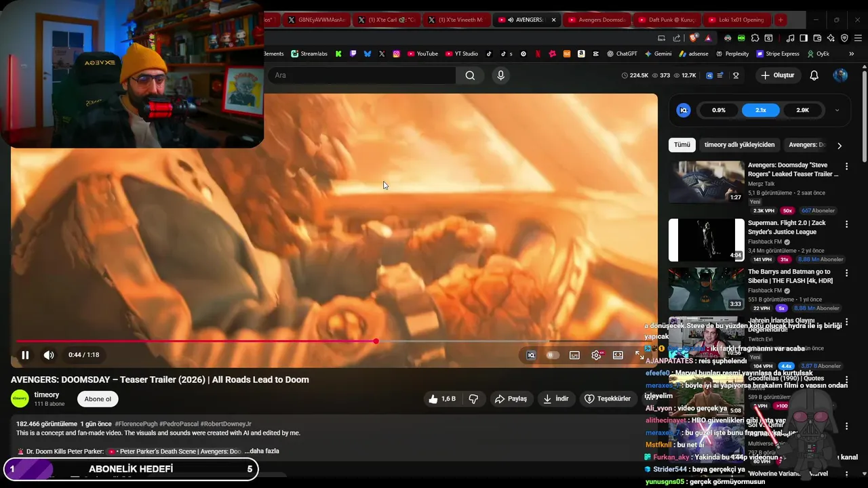
Task: Open the Oluştur create button
Action: pyautogui.click(x=777, y=75)
